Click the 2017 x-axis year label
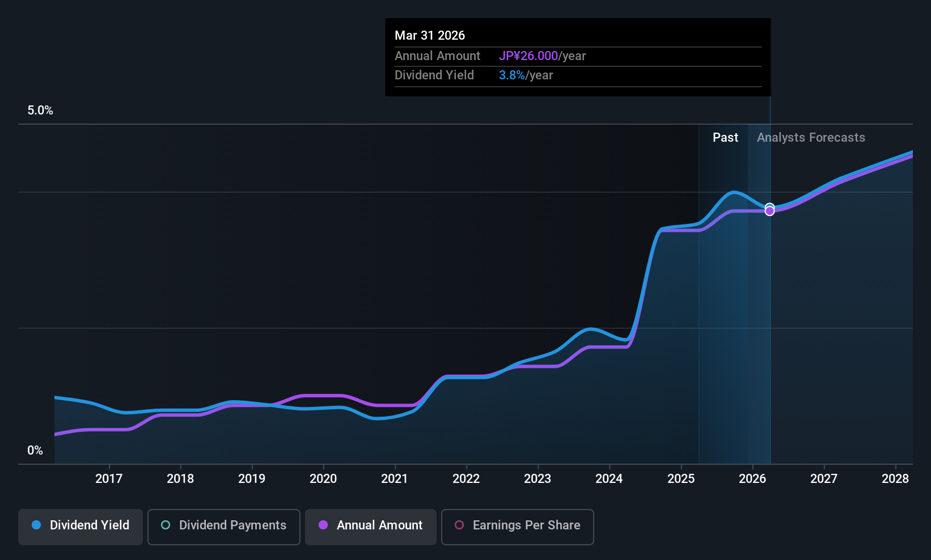This screenshot has width=931, height=560. pos(109,479)
